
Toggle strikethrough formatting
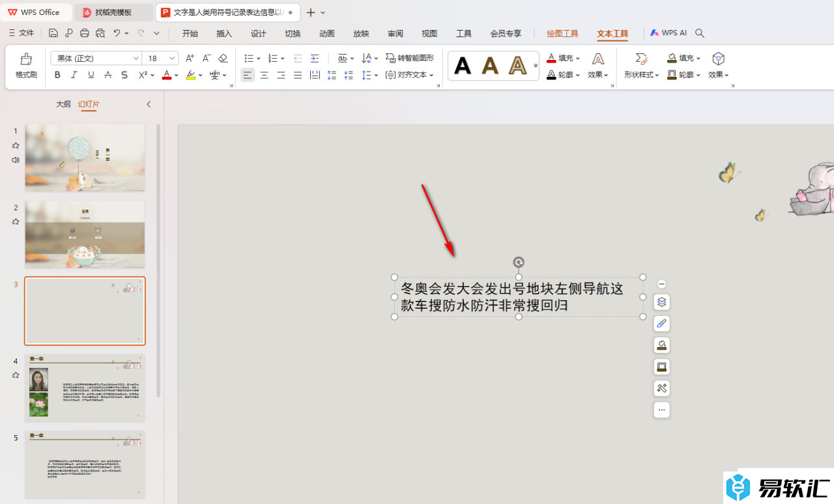point(108,76)
